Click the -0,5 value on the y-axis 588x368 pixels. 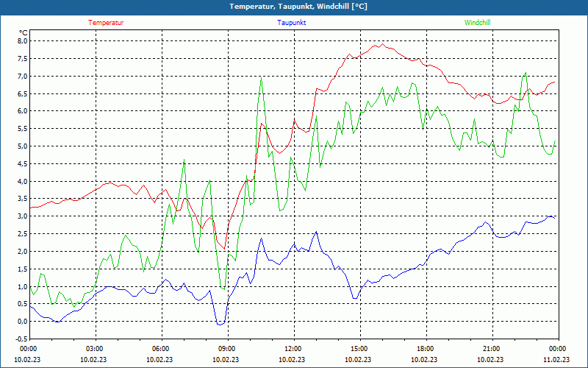click(21, 339)
